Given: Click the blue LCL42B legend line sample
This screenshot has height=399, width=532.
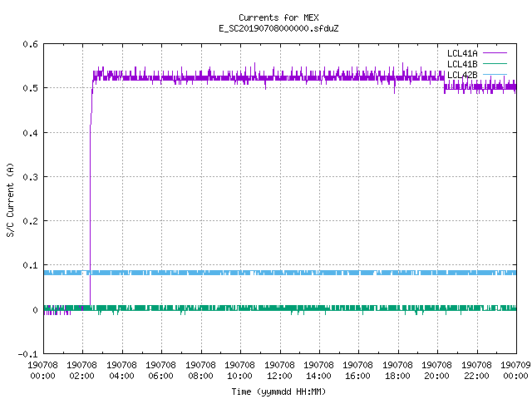Looking at the screenshot, I should (495, 74).
